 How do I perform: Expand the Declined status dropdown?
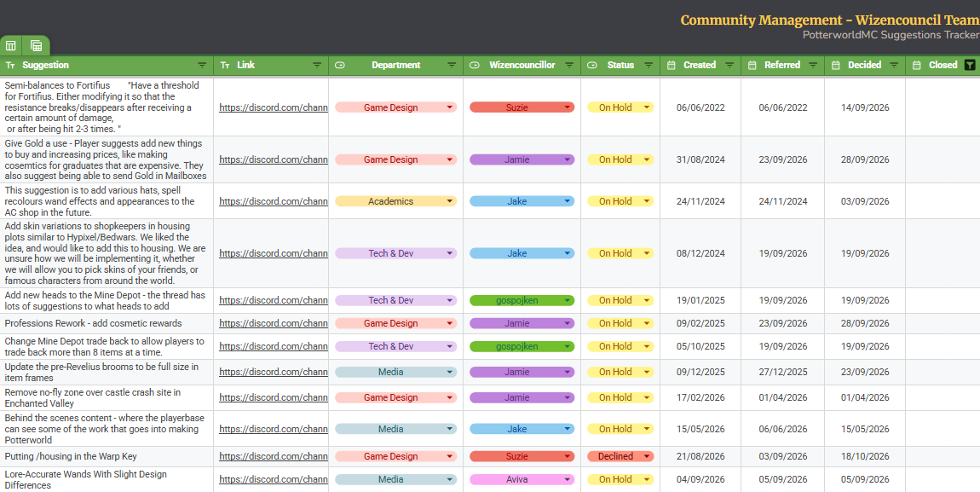click(620, 456)
